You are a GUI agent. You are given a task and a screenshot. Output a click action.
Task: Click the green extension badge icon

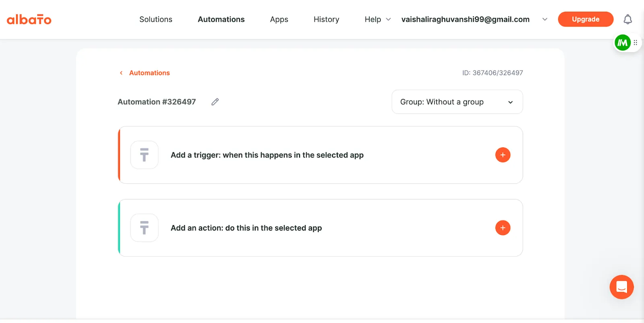coord(623,43)
